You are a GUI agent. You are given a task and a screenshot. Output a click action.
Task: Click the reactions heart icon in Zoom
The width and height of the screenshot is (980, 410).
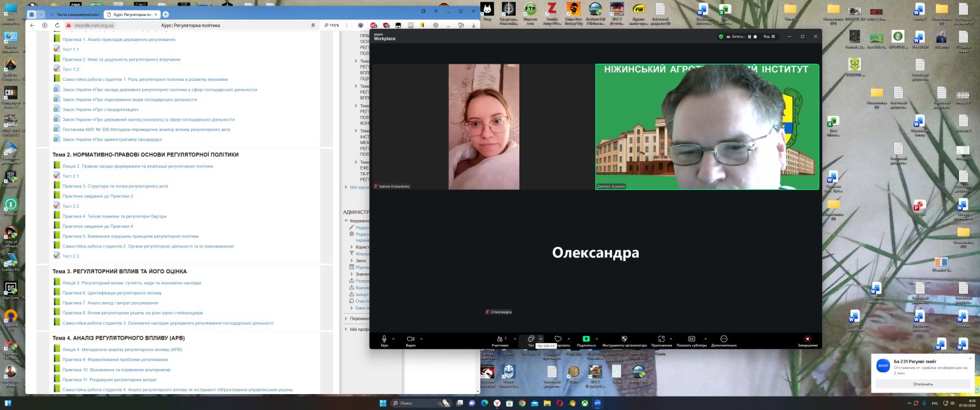coord(557,339)
